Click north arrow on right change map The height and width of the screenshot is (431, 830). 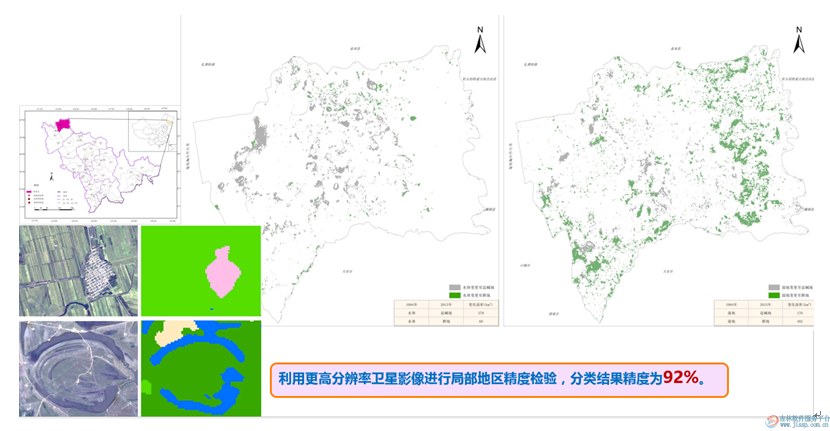tap(798, 40)
